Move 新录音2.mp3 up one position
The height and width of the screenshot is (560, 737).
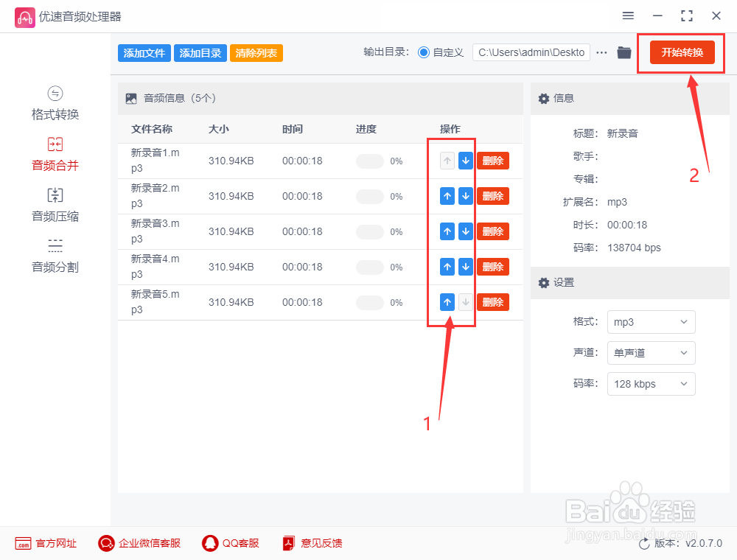tap(447, 196)
